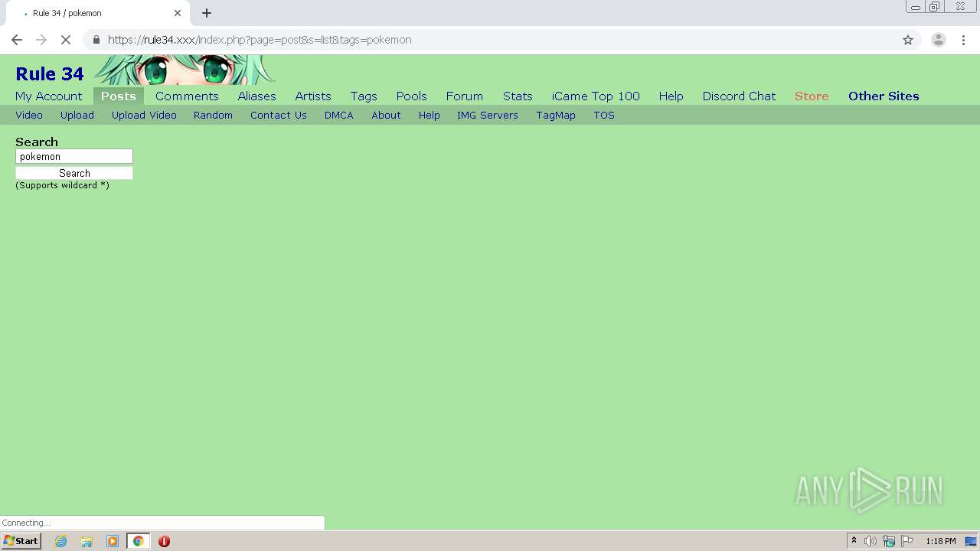This screenshot has width=980, height=551.
Task: Stop loading the page with the X button
Action: (x=66, y=40)
